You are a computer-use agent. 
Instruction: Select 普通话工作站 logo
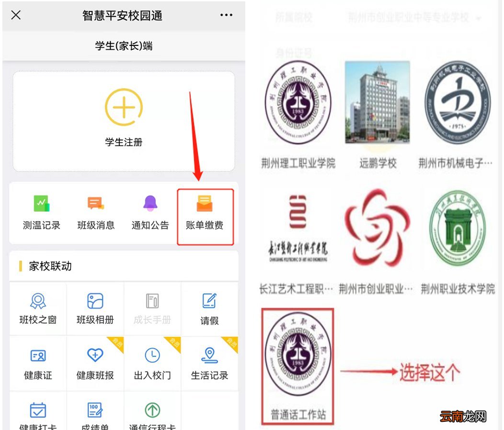point(298,353)
